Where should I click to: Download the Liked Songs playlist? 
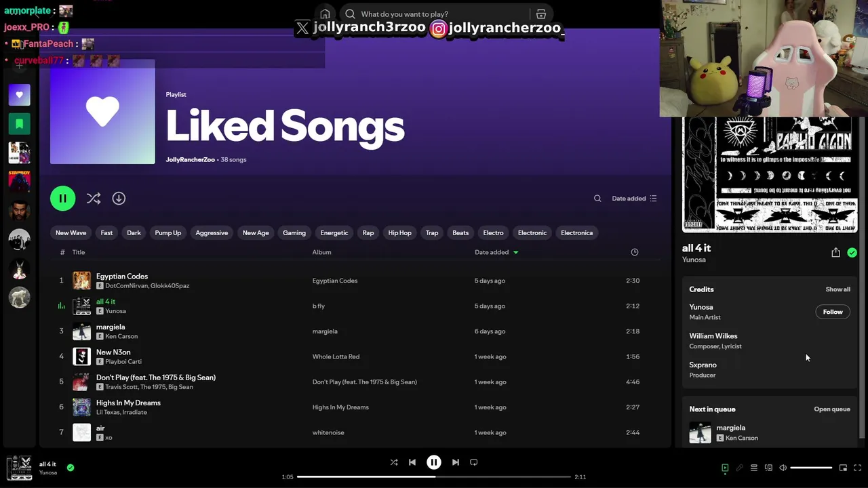click(119, 199)
